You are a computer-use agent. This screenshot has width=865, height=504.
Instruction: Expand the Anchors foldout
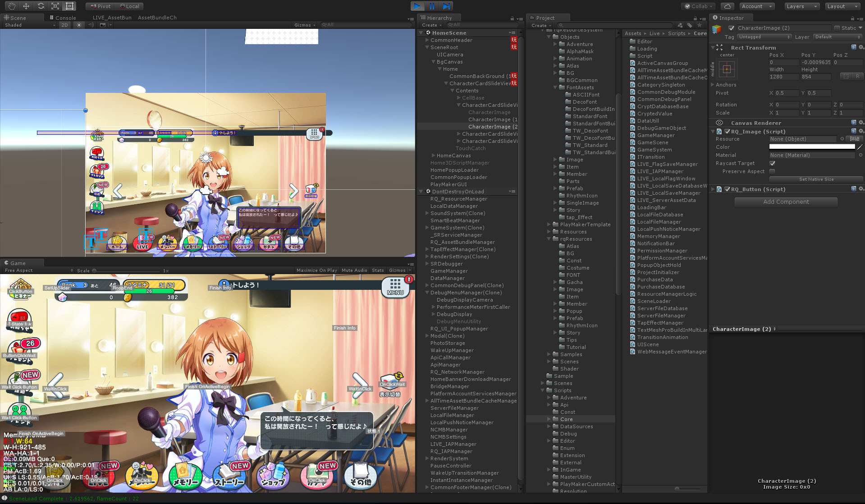pos(713,85)
